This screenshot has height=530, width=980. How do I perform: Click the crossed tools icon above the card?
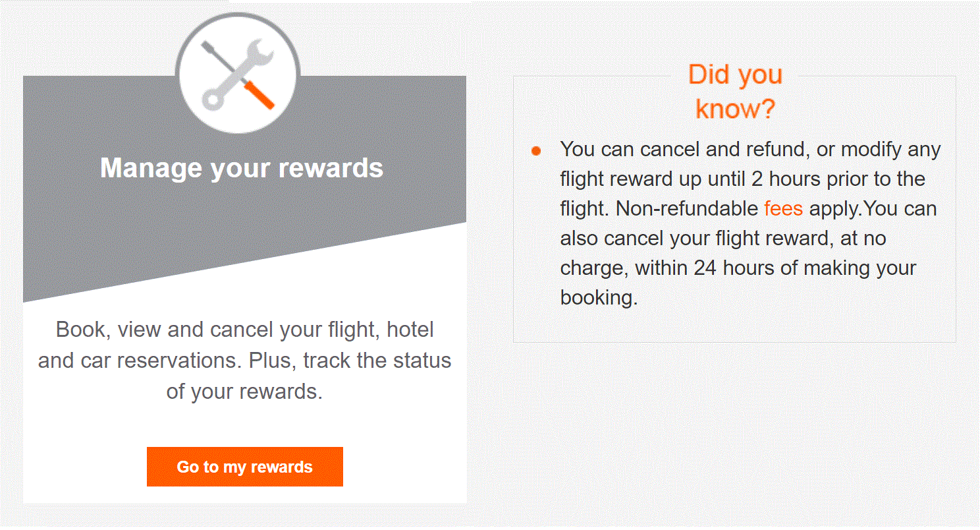click(238, 73)
